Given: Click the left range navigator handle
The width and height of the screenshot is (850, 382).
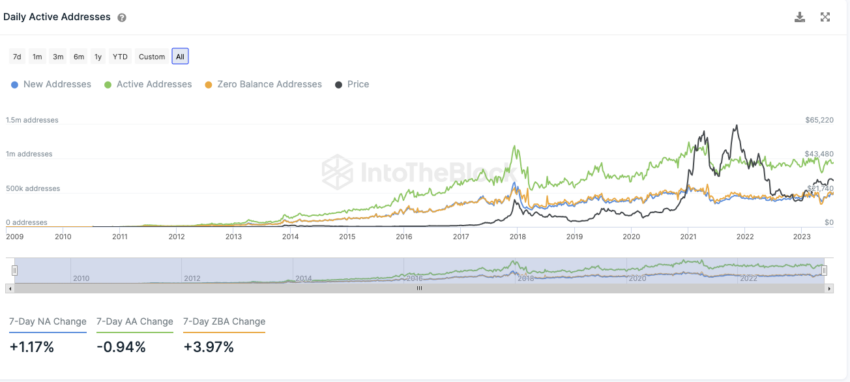Looking at the screenshot, I should (x=15, y=270).
